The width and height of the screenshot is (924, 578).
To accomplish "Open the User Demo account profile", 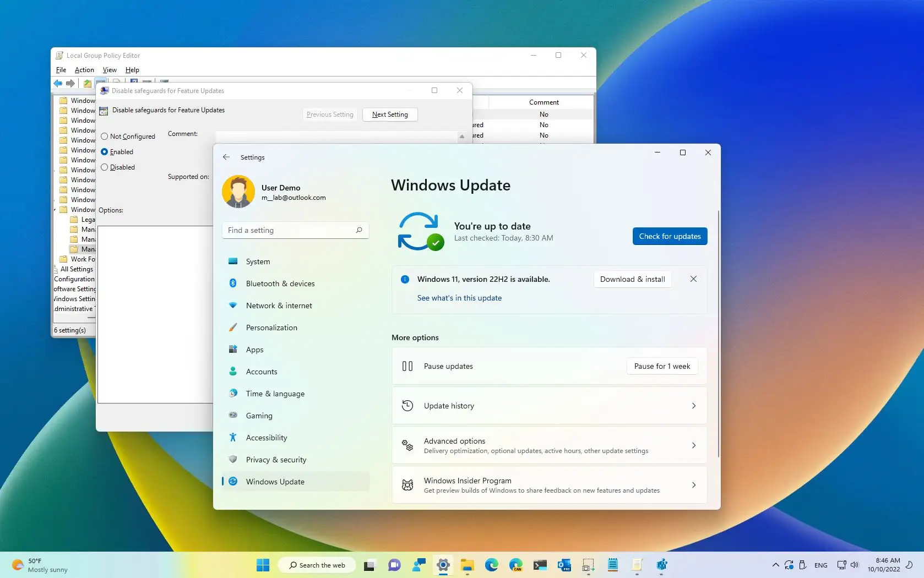I will point(274,192).
